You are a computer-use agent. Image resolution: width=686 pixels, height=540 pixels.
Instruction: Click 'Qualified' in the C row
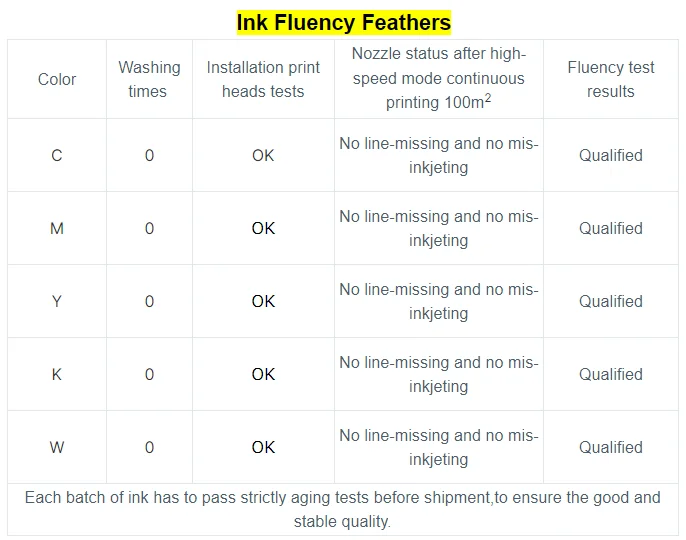(610, 155)
